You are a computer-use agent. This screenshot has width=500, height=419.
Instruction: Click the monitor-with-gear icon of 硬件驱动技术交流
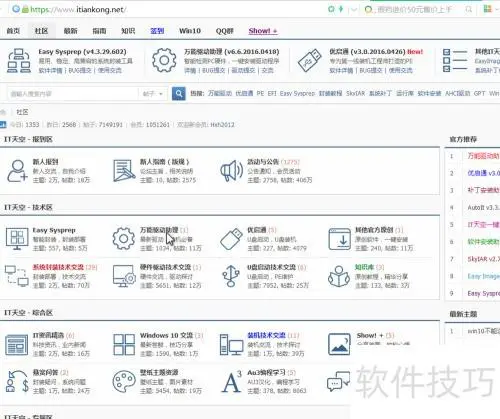[124, 276]
